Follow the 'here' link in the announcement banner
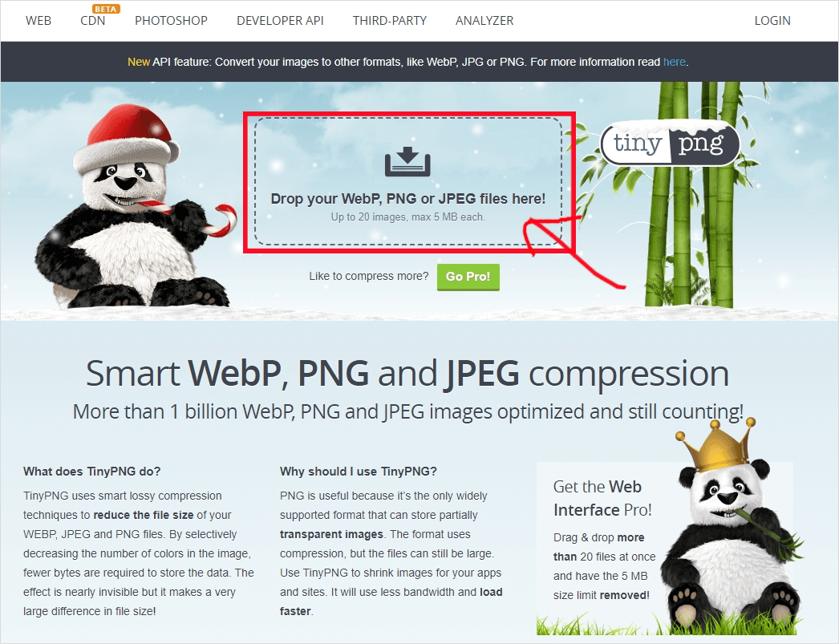This screenshot has width=839, height=644. click(675, 62)
